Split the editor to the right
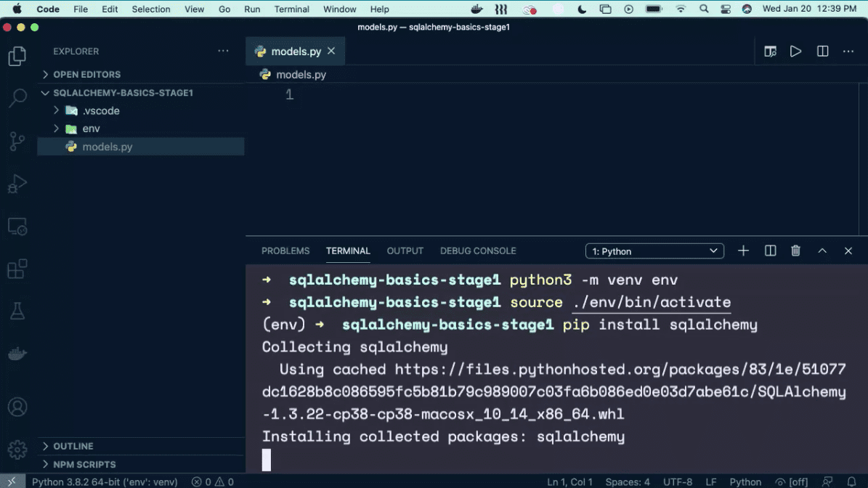 tap(823, 52)
